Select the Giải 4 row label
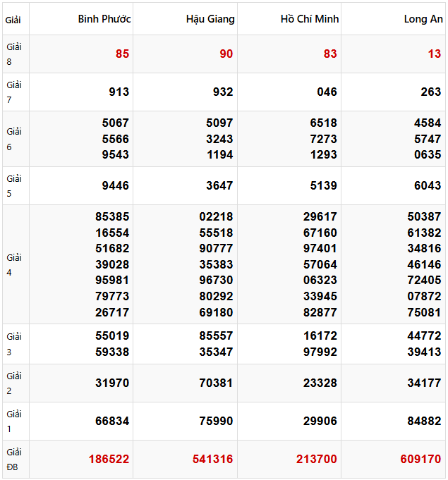448x480 pixels. tap(14, 264)
